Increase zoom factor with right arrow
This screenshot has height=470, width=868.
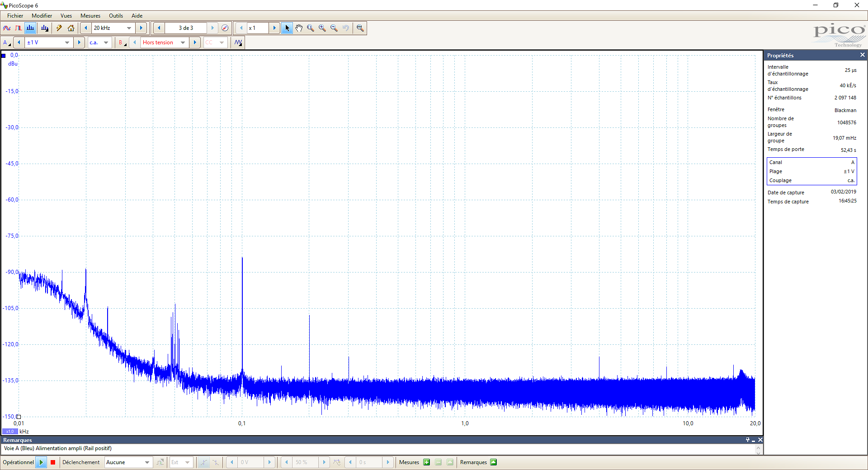coord(274,28)
